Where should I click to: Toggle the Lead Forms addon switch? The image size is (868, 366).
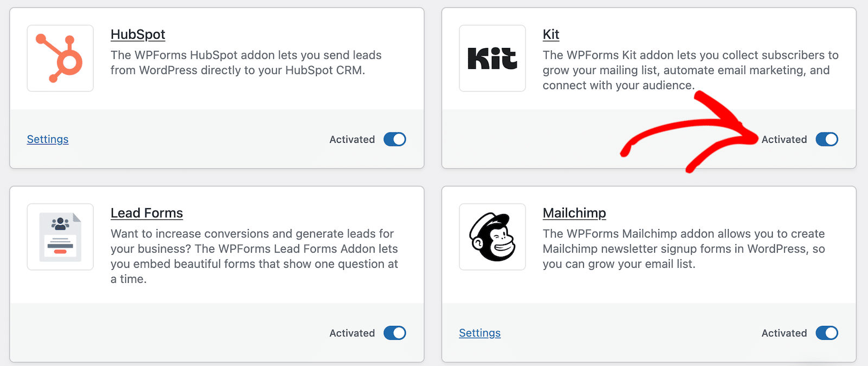click(394, 333)
